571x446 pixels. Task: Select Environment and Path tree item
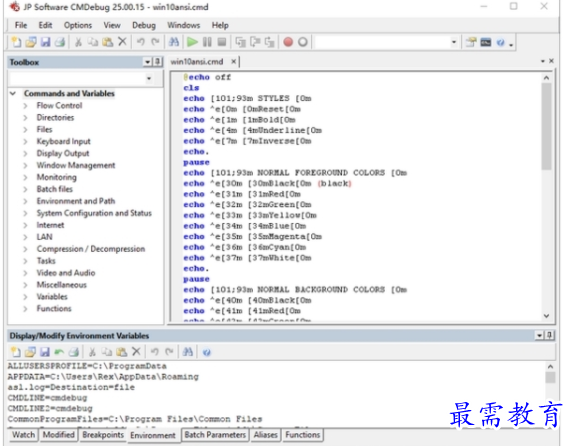(76, 201)
